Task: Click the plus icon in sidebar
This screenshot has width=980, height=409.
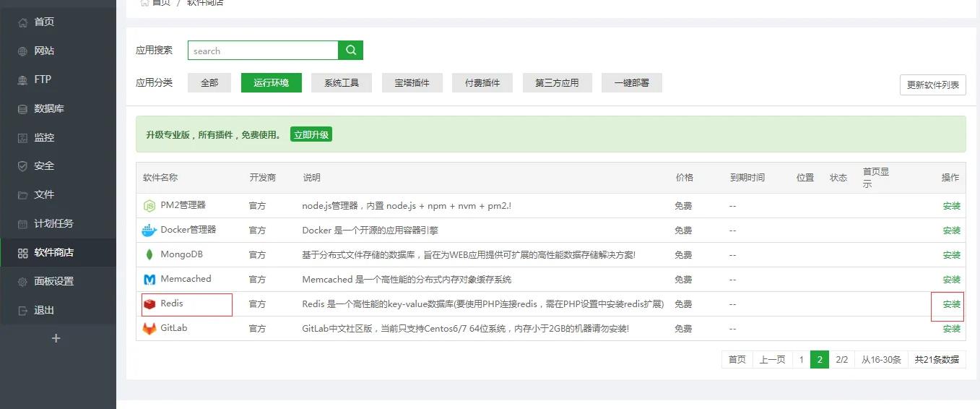Action: click(56, 338)
